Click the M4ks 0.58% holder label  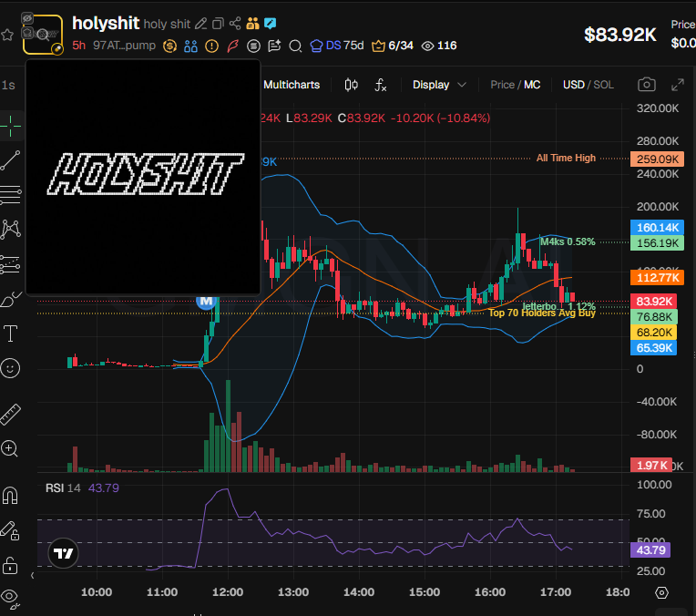click(568, 241)
